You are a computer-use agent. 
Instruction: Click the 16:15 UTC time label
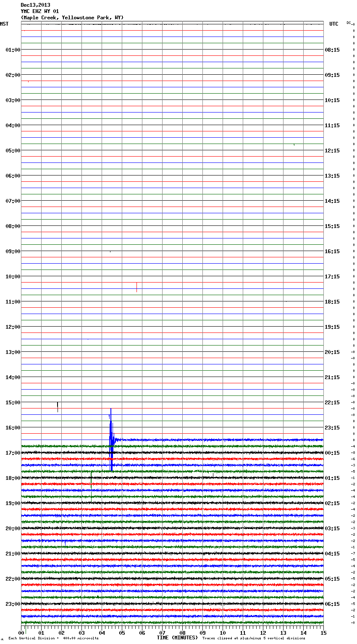pyautogui.click(x=332, y=251)
